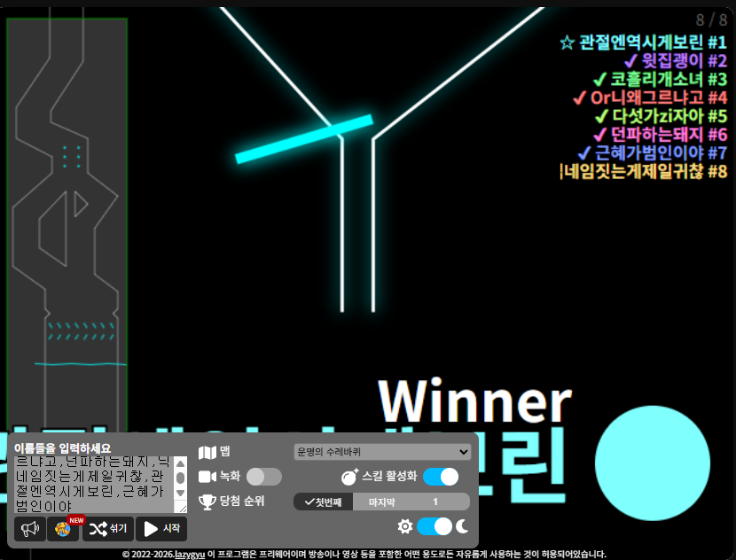Viewport: 736px width, 560px height.
Task: Click the names input textarea
Action: pyautogui.click(x=95, y=485)
